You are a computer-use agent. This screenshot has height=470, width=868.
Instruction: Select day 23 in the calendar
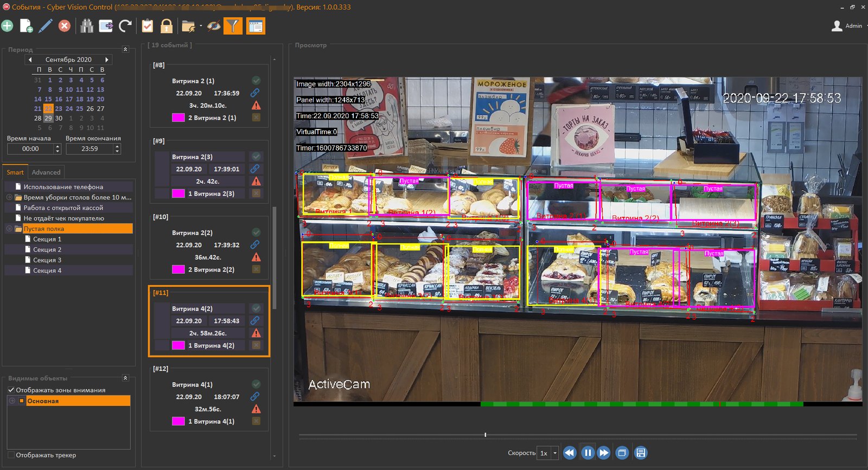59,108
